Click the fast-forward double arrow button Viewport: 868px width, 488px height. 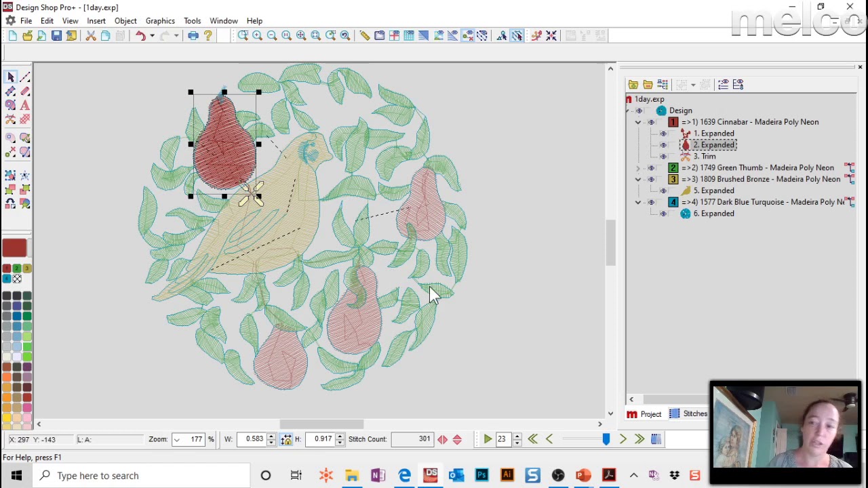(x=639, y=440)
